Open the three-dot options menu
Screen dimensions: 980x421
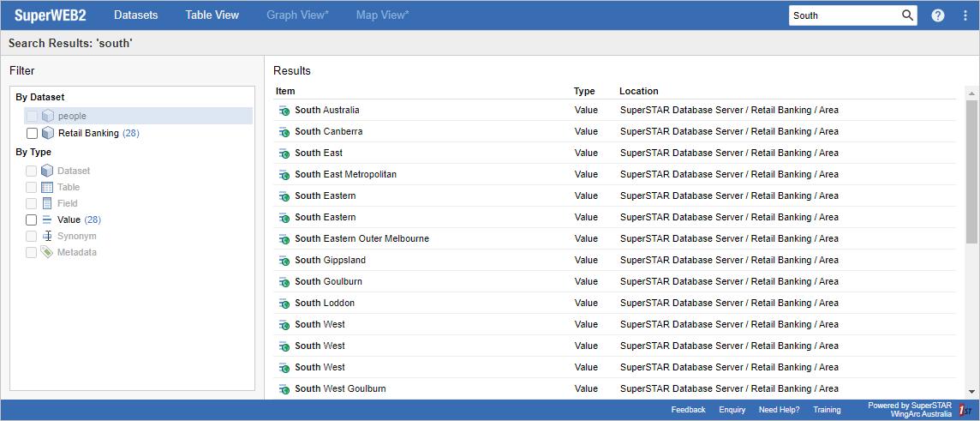tap(965, 15)
